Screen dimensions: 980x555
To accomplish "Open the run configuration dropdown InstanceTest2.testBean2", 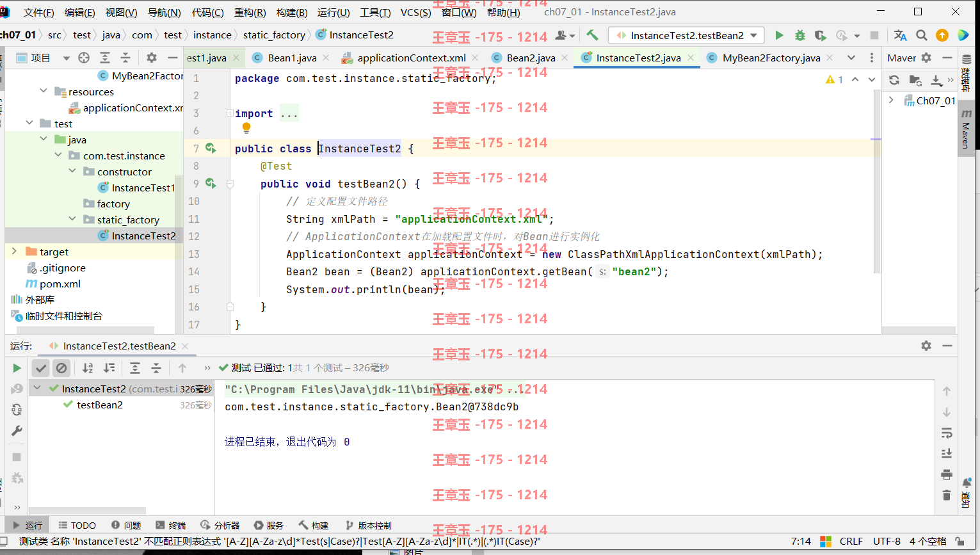I will [686, 35].
